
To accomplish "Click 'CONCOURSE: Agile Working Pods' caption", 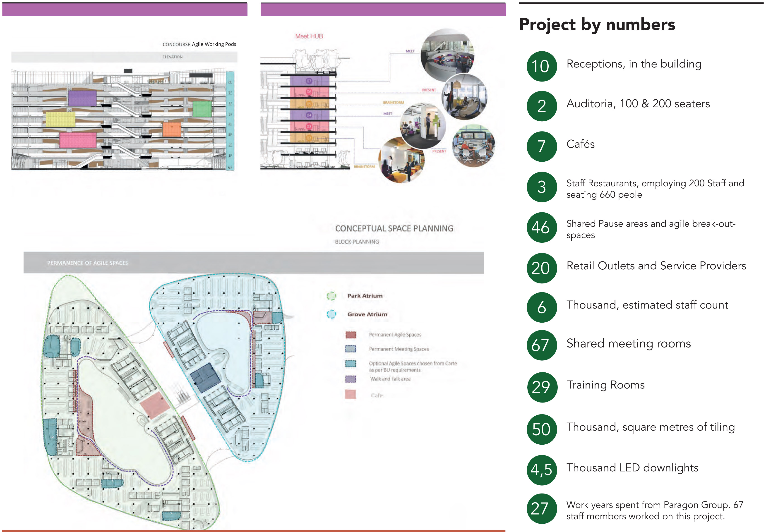I will tap(199, 44).
